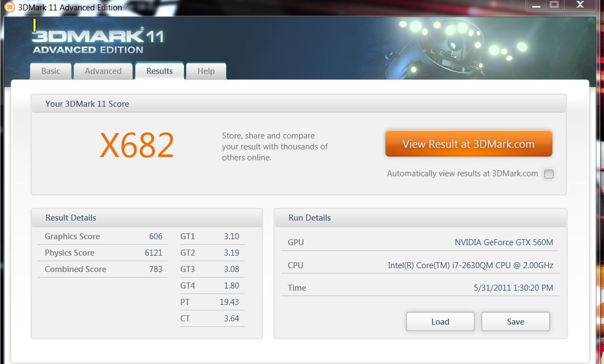The height and width of the screenshot is (364, 604).
Task: Click the time 5/31/2011 1:30:20 PM
Action: [514, 288]
